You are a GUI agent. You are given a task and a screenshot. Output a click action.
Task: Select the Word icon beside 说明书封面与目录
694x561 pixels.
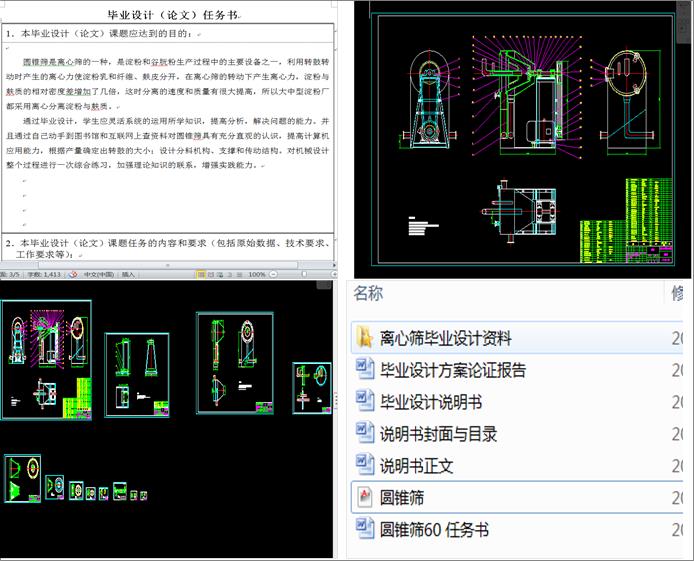tap(365, 433)
